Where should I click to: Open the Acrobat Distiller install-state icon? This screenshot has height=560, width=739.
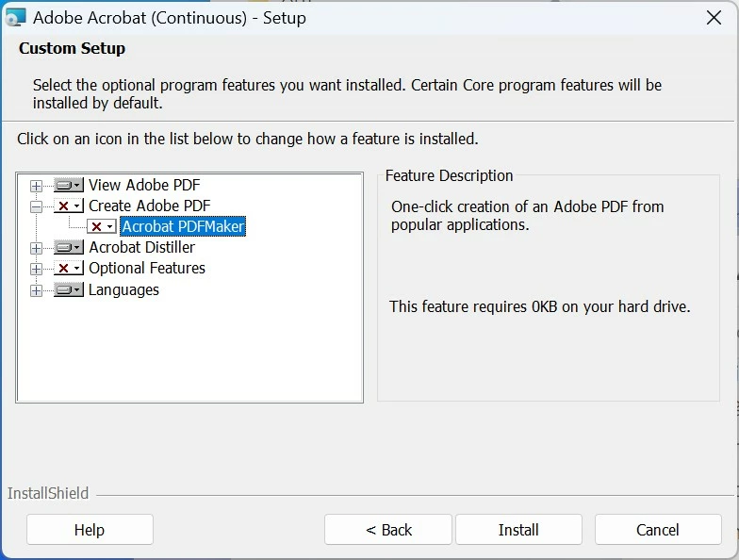[69, 247]
